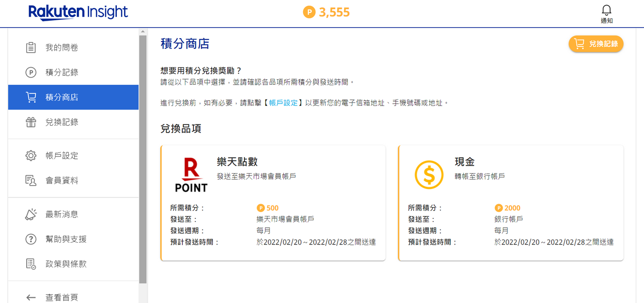Open notifications bell icon
644x303 pixels.
pos(607,10)
